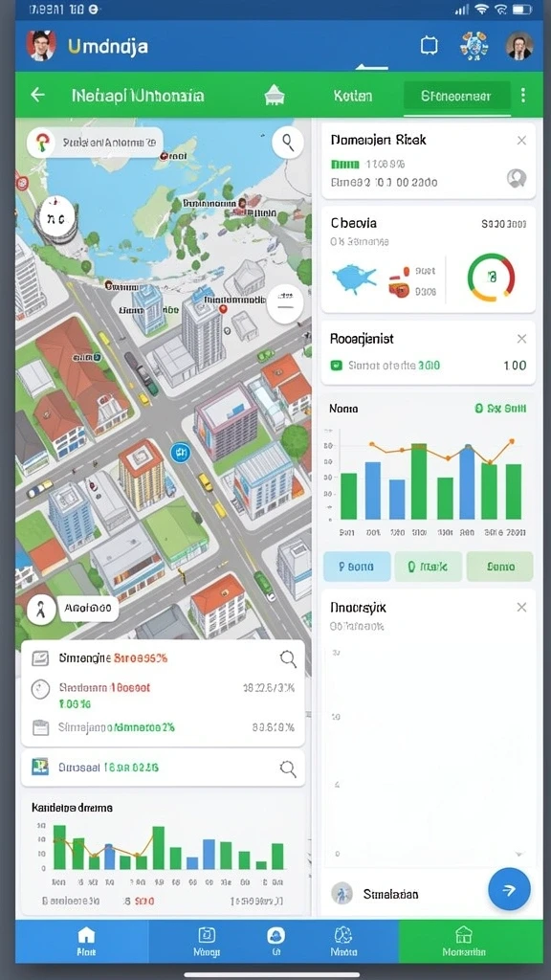The height and width of the screenshot is (980, 551).
Task: Click the circular gauge in the Cbecvia card
Action: pyautogui.click(x=491, y=278)
